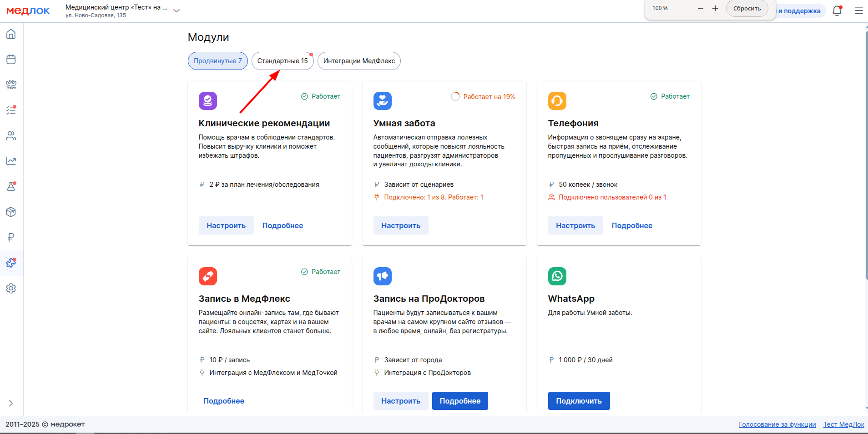
Task: Open the Home icon in sidebar
Action: [x=11, y=34]
